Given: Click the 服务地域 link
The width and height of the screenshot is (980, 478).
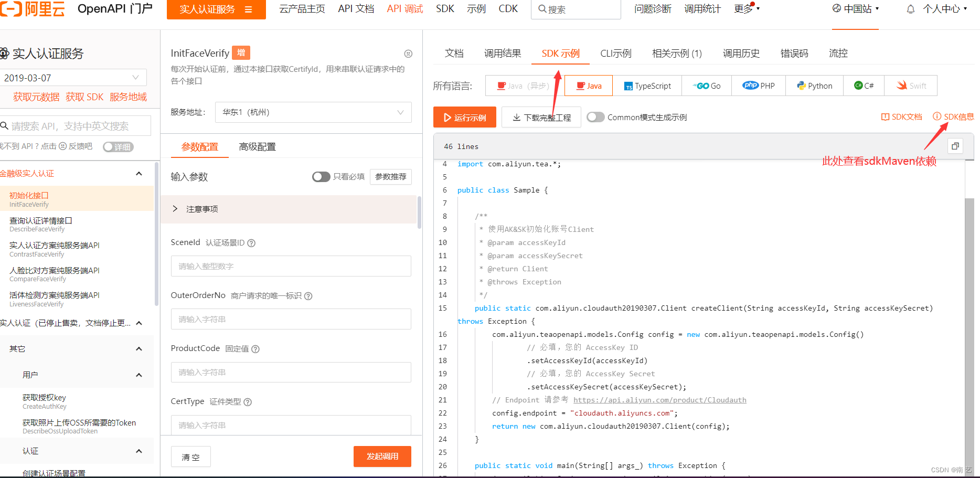Looking at the screenshot, I should [x=128, y=97].
